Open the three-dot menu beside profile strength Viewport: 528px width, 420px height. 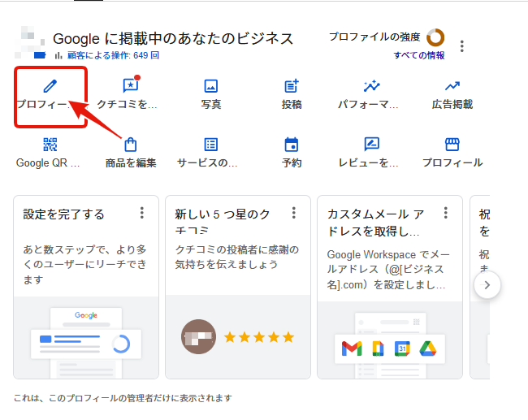point(462,46)
